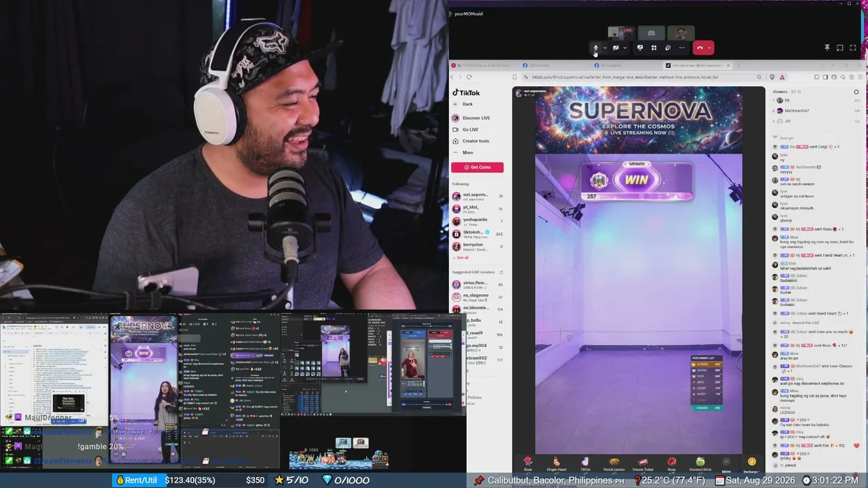Image resolution: width=868 pixels, height=488 pixels.
Task: Open the Recharge coin button
Action: pyautogui.click(x=751, y=464)
